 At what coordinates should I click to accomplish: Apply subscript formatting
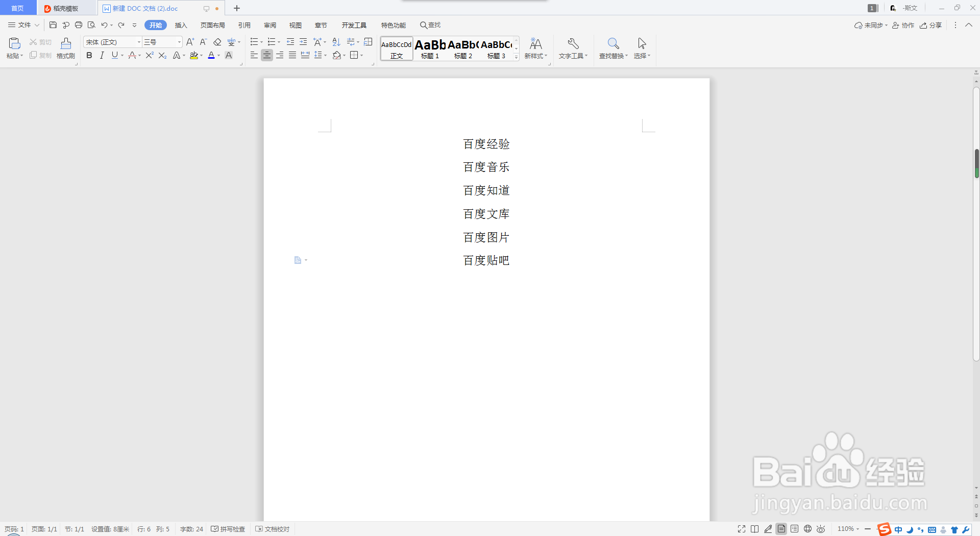[162, 55]
